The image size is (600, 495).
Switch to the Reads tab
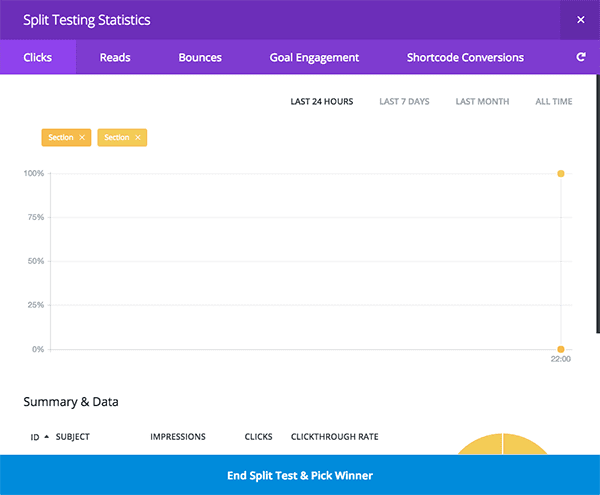tap(115, 58)
